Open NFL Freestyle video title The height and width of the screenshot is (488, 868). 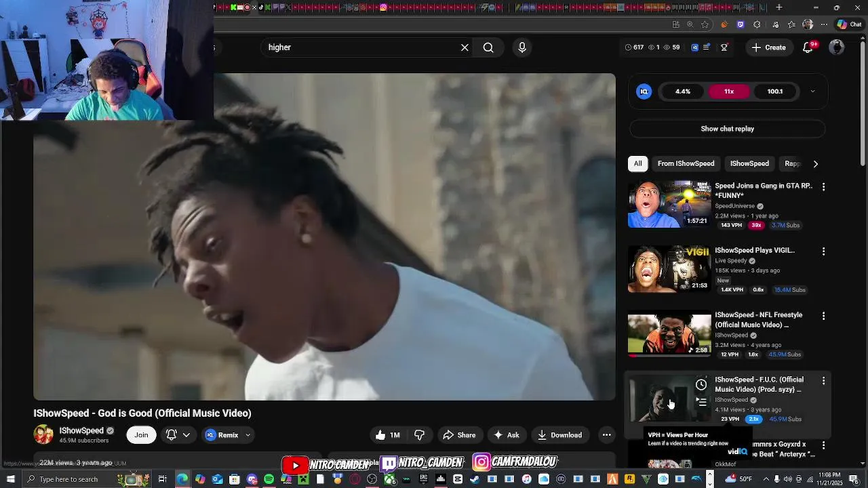[x=759, y=320]
